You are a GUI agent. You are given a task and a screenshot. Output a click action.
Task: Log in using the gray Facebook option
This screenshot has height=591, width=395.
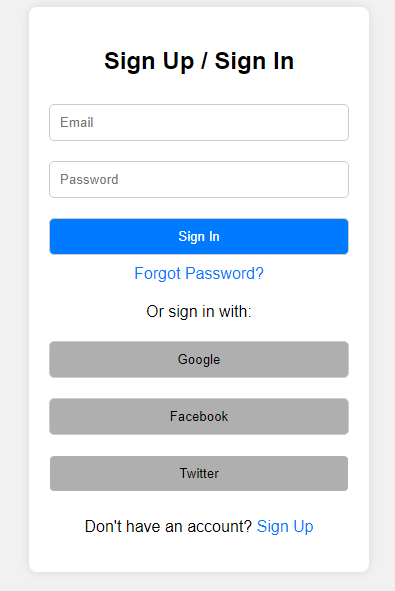pyautogui.click(x=199, y=416)
